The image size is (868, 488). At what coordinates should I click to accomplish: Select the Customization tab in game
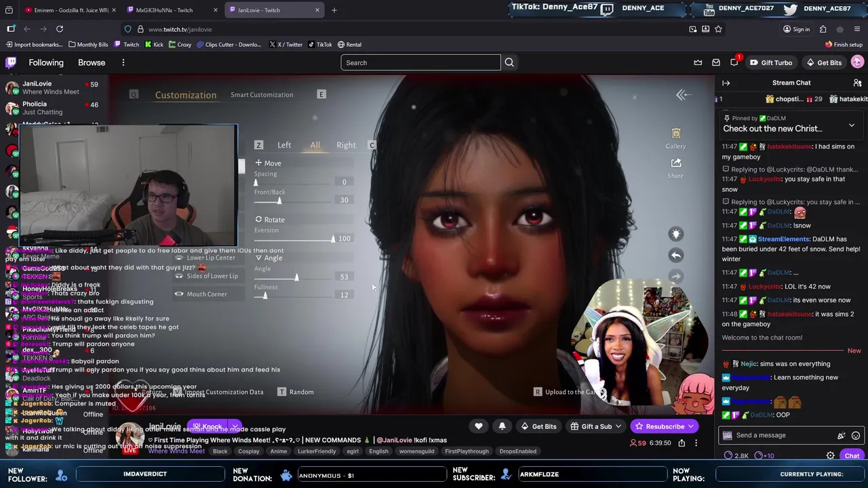click(186, 95)
